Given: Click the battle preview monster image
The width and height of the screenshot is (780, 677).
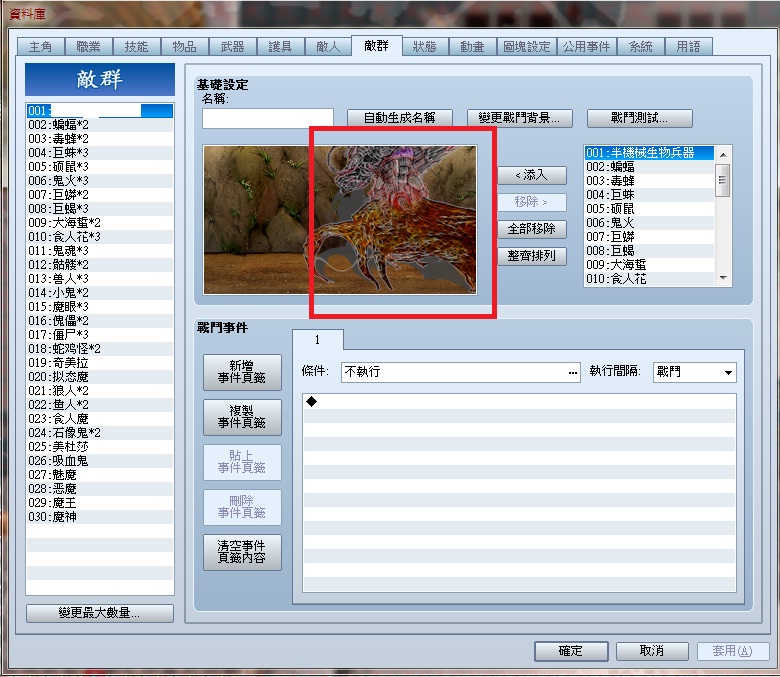Looking at the screenshot, I should point(390,219).
